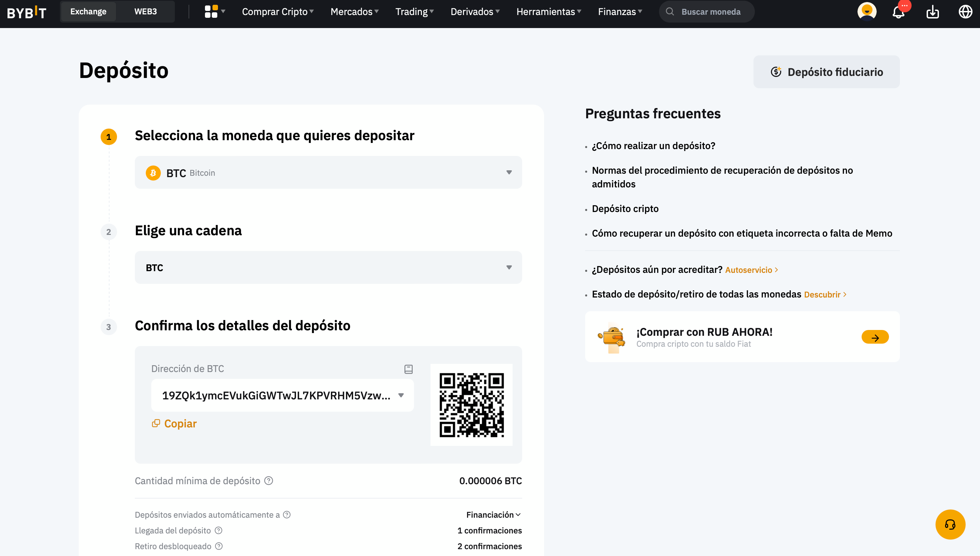Open the Derivados menu
Image resolution: width=980 pixels, height=556 pixels.
(475, 12)
